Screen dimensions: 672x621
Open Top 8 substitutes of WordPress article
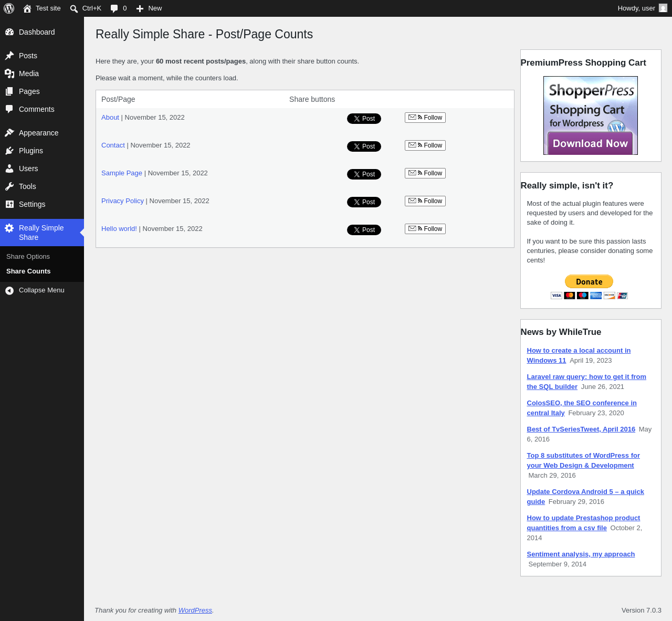click(x=583, y=460)
